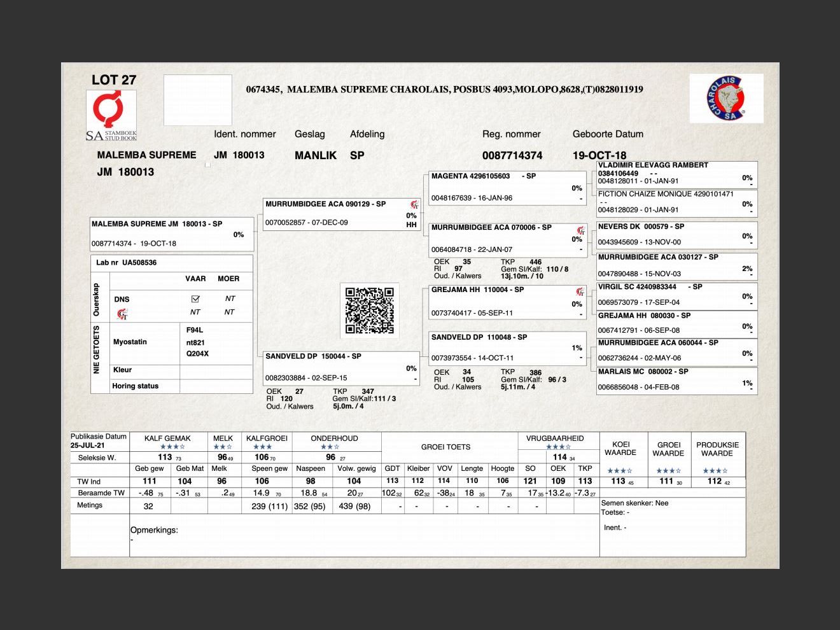Click the "LOT 27" heading
Viewport: 840px width, 630px height.
coord(114,80)
